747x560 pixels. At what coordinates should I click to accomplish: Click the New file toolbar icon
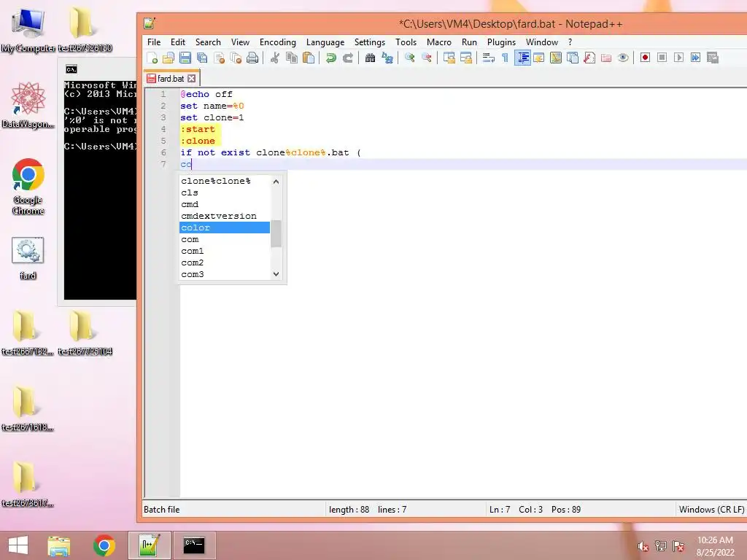[152, 58]
